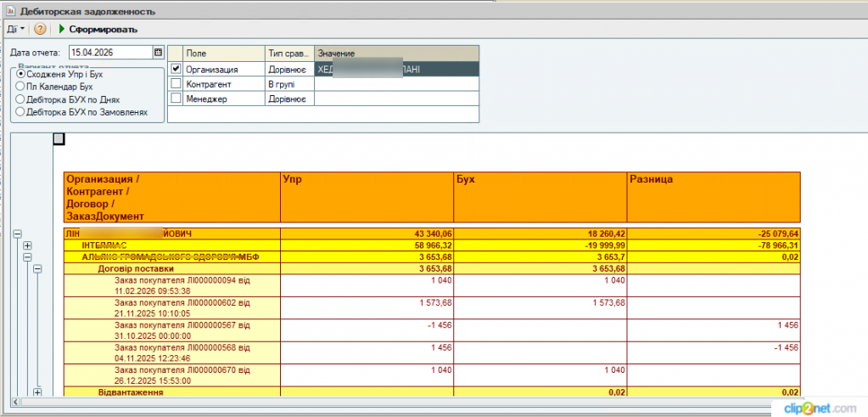The width and height of the screenshot is (868, 417).
Task: Select the Відвантаження row label
Action: point(130,392)
